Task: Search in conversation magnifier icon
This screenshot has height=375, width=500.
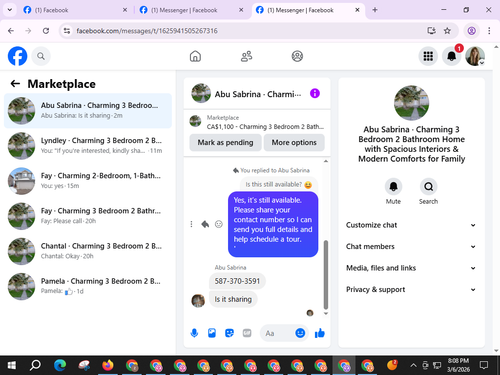Action: click(428, 186)
